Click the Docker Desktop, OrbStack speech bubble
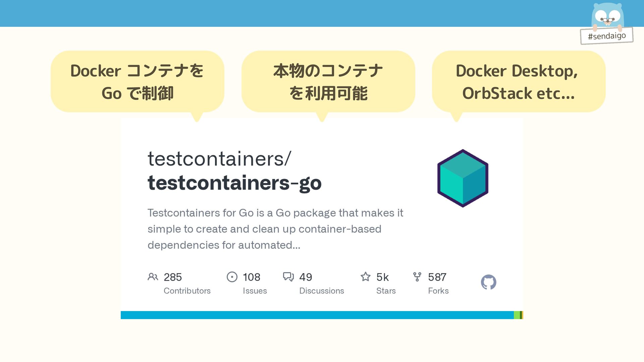The height and width of the screenshot is (362, 644). point(519,82)
